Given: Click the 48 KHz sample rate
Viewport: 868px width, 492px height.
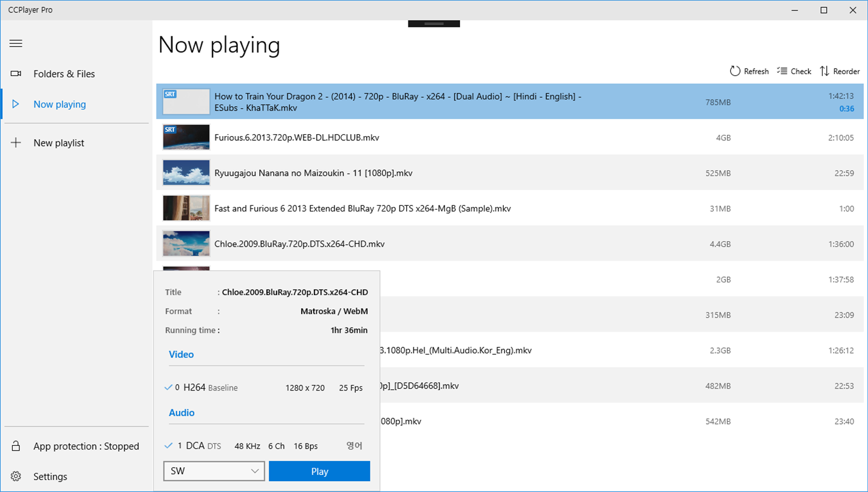Looking at the screenshot, I should [x=247, y=446].
